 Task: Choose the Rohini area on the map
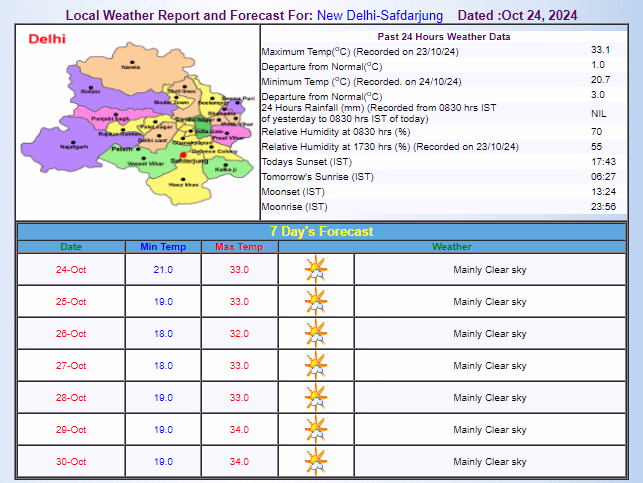[x=91, y=90]
